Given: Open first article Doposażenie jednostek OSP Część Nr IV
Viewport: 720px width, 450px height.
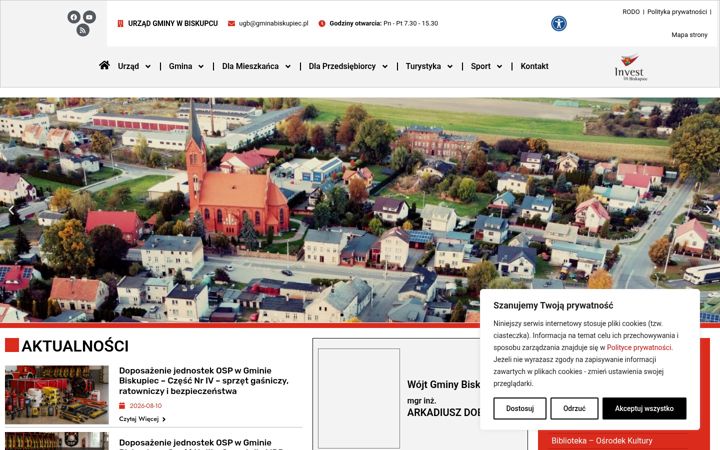Looking at the screenshot, I should point(203,381).
